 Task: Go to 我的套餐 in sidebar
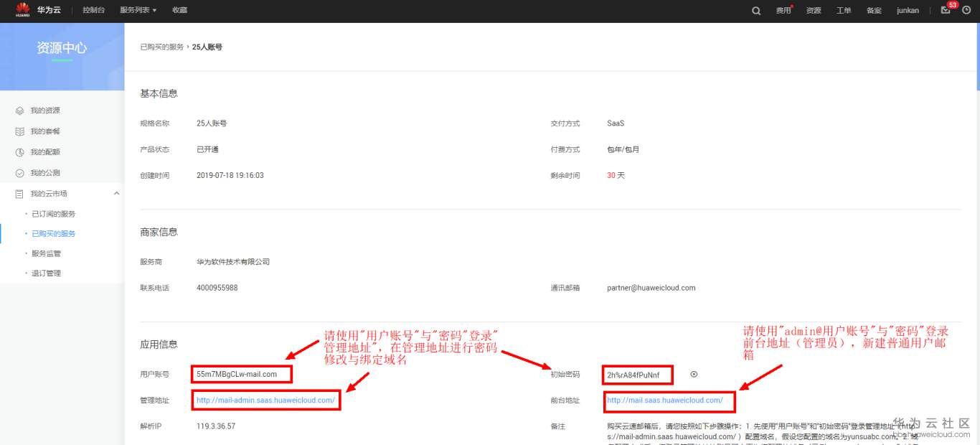45,131
